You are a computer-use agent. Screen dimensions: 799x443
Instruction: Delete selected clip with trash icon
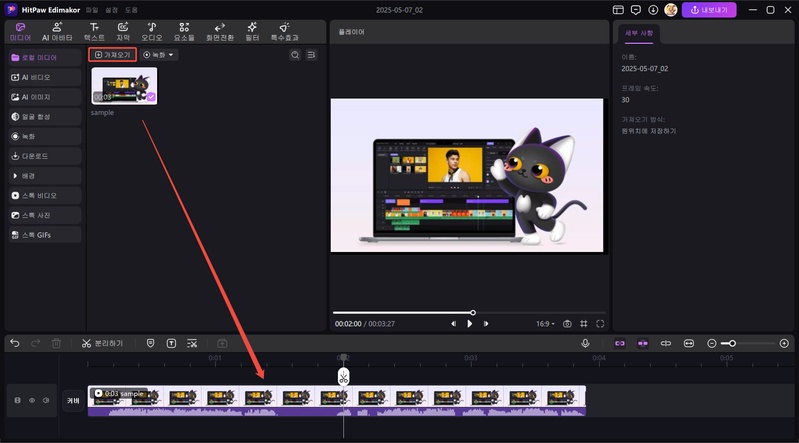56,343
